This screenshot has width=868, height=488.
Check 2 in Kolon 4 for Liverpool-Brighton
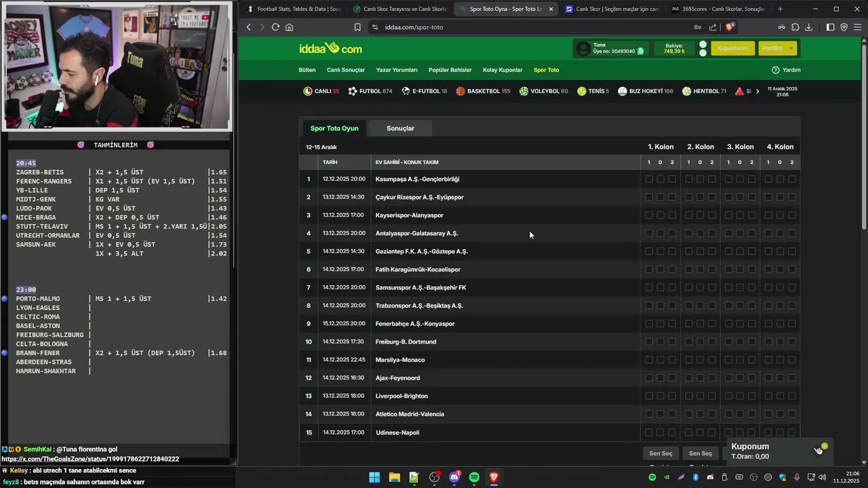791,396
